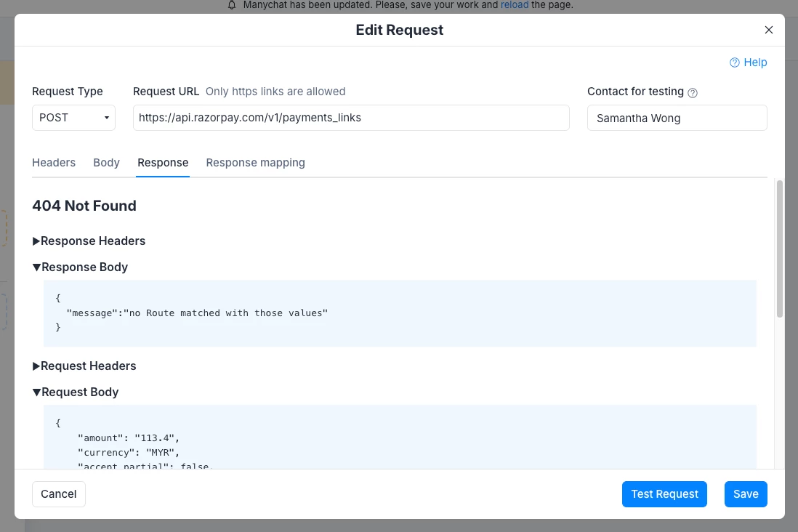Image resolution: width=798 pixels, height=532 pixels.
Task: Click the Samantha Wong contact field
Action: point(677,118)
